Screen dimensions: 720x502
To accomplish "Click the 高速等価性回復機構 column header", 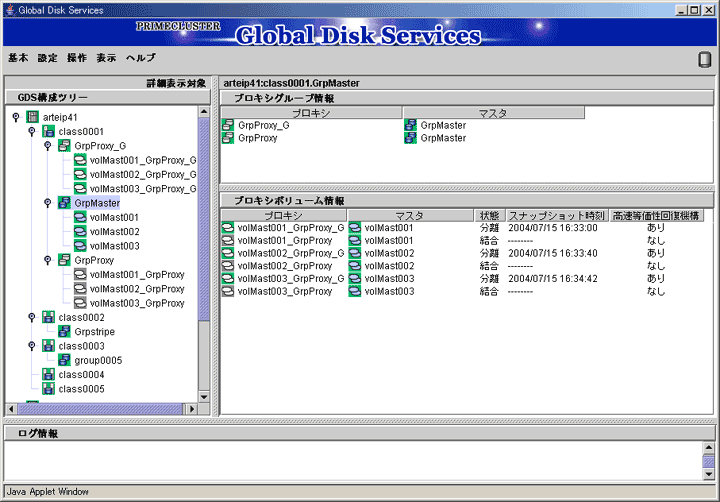I will pyautogui.click(x=656, y=215).
